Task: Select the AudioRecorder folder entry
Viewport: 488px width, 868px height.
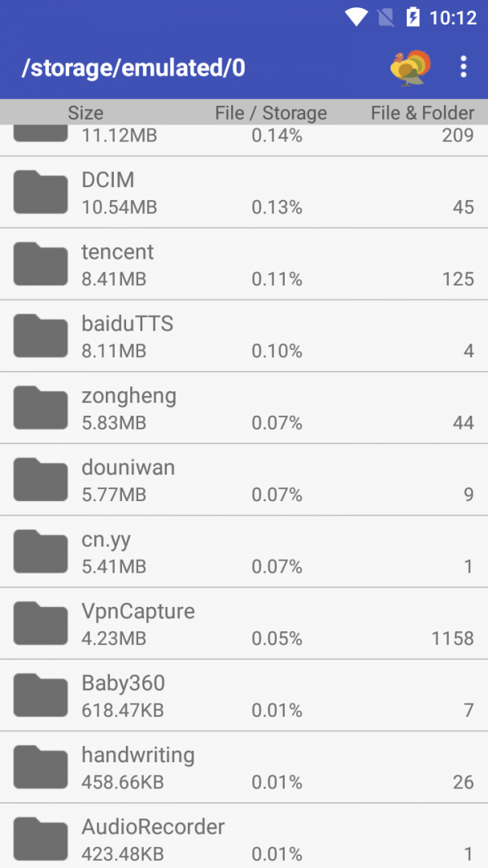Action: 244,835
